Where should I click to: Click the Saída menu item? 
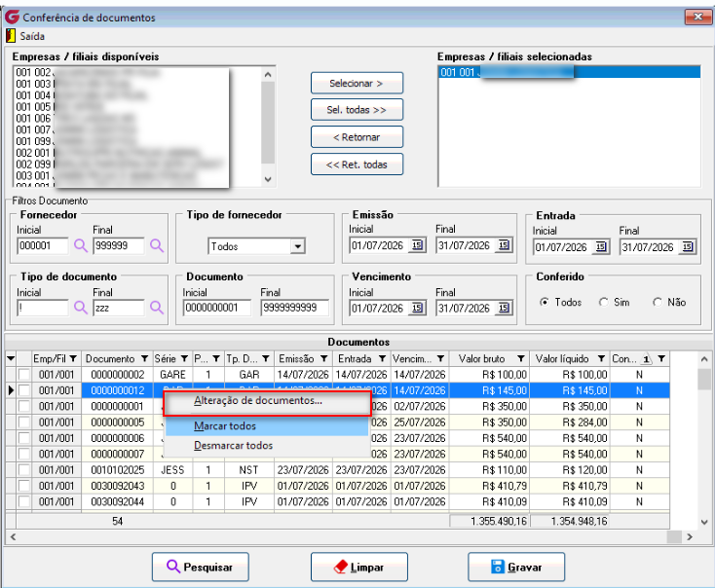pyautogui.click(x=32, y=36)
